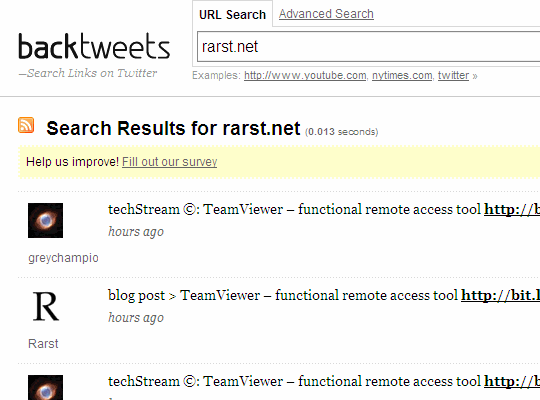Viewport: 540px width, 400px height.
Task: Click the orange RSS feed icon
Action: (x=26, y=125)
